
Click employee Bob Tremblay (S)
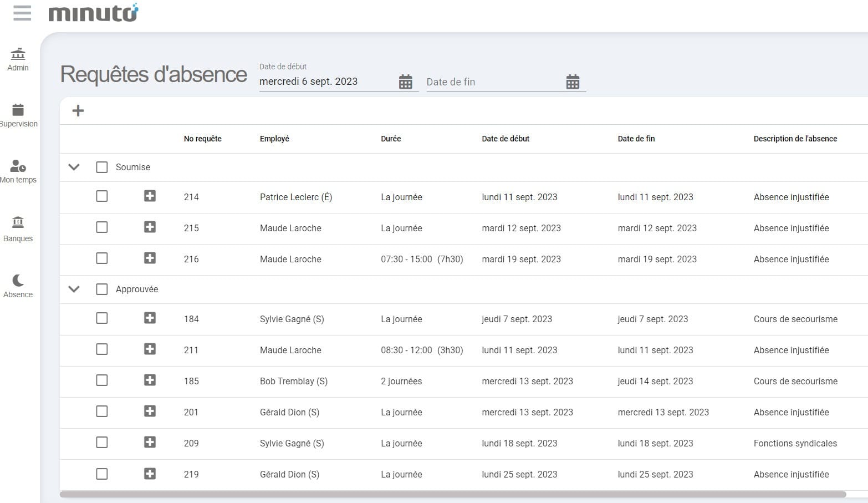pyautogui.click(x=294, y=381)
